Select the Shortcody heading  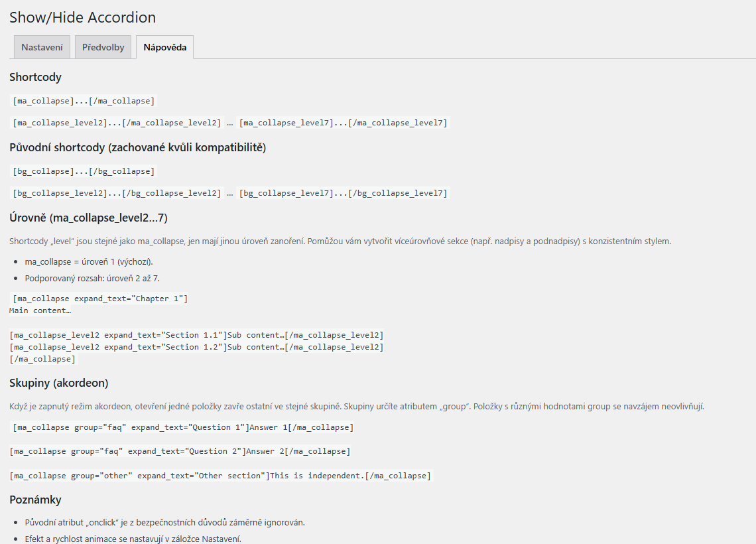[33, 78]
